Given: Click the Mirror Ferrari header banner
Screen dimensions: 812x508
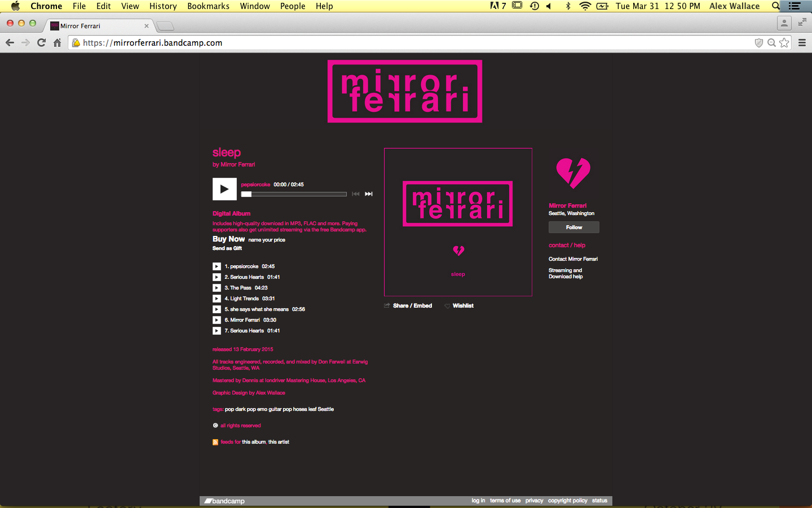Looking at the screenshot, I should pos(405,91).
